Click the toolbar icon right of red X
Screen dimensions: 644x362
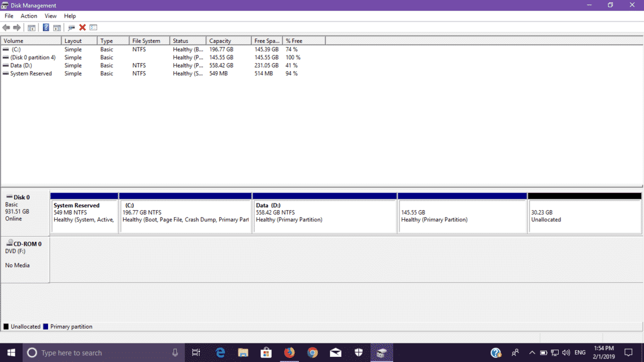coord(93,28)
